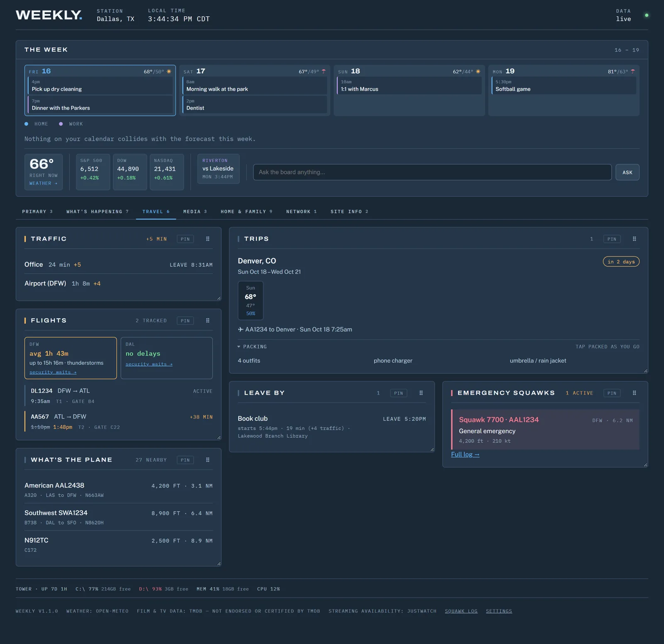Click the Traffic panel resize corner grip
This screenshot has width=664, height=644.
(x=219, y=298)
